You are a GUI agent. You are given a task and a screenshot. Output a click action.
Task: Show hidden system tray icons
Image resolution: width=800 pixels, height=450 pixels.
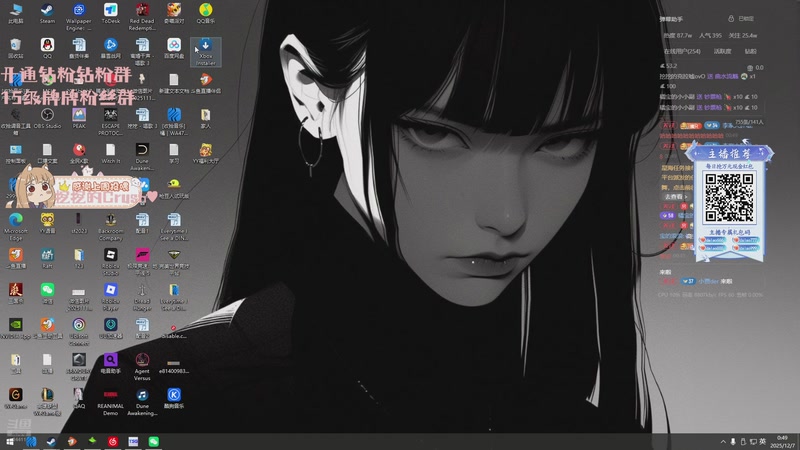[723, 442]
